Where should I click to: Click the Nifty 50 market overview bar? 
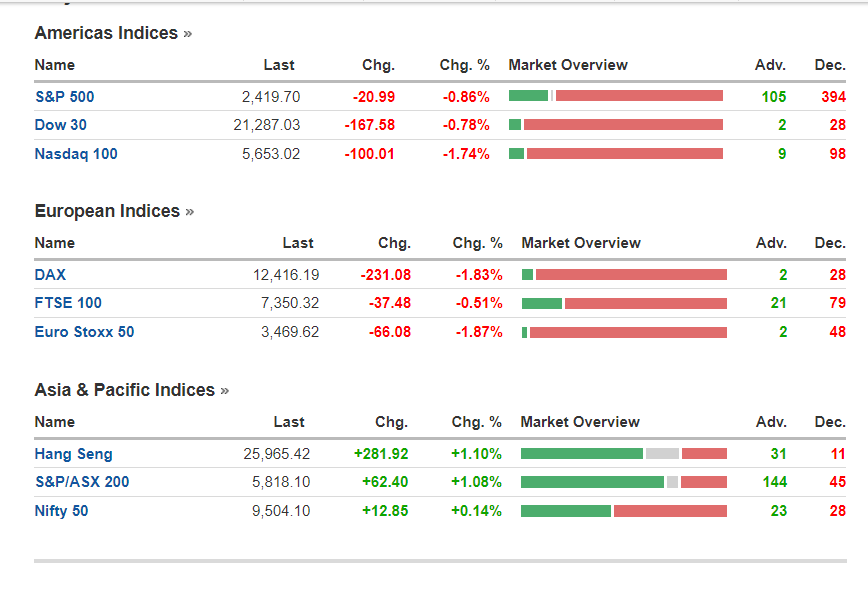pos(623,511)
